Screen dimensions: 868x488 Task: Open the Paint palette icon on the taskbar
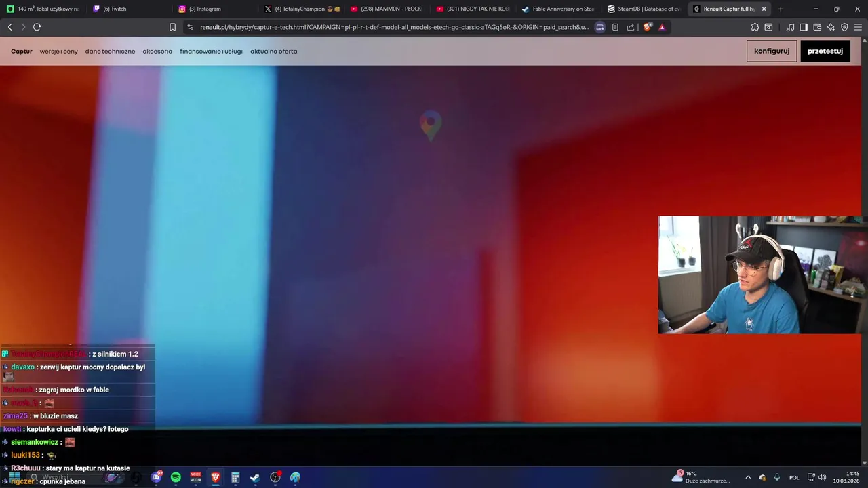[295, 477]
